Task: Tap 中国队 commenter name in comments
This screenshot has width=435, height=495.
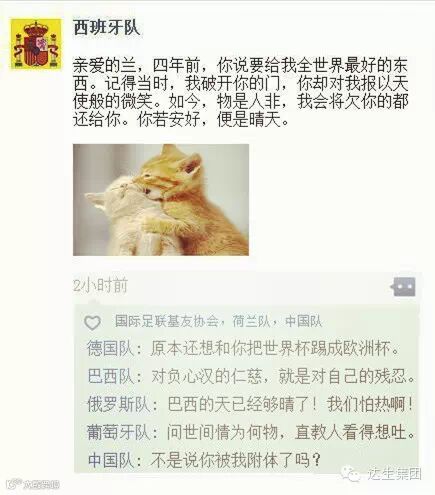Action: pos(110,460)
